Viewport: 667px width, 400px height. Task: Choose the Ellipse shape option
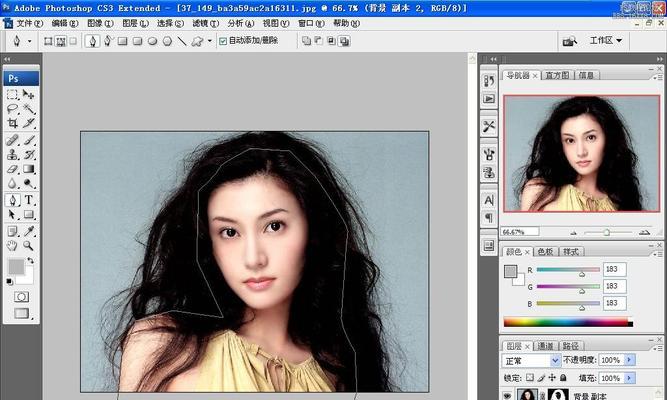(152, 41)
